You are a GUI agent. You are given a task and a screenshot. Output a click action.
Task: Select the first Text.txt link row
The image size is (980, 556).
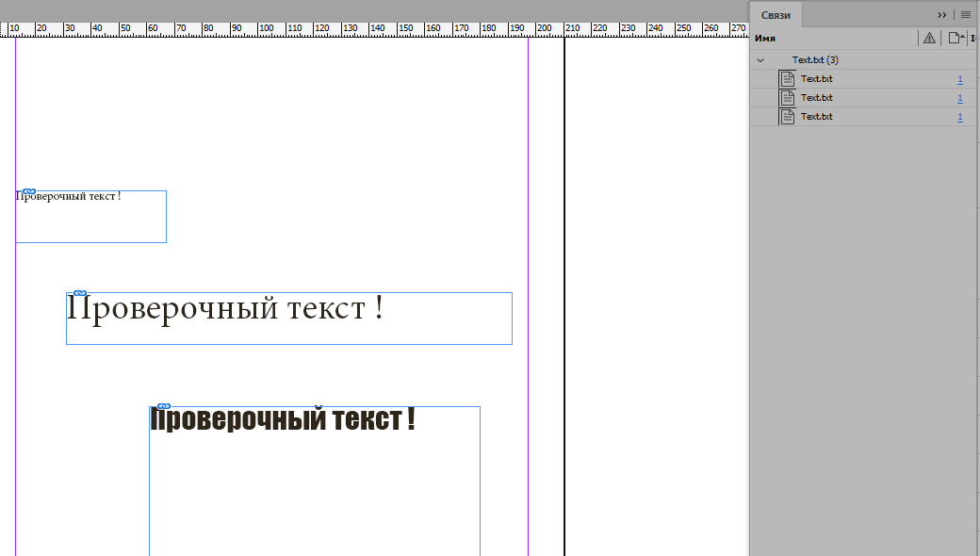863,79
